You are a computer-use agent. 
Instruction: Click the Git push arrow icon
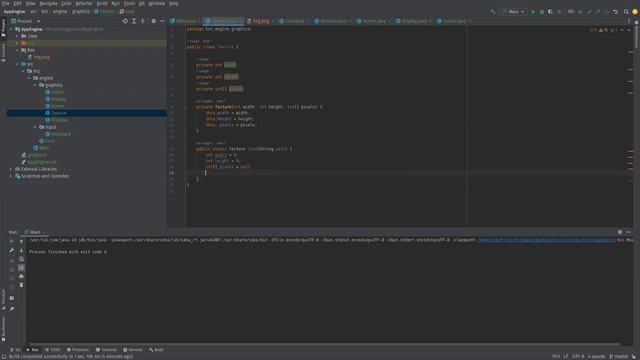click(598, 12)
